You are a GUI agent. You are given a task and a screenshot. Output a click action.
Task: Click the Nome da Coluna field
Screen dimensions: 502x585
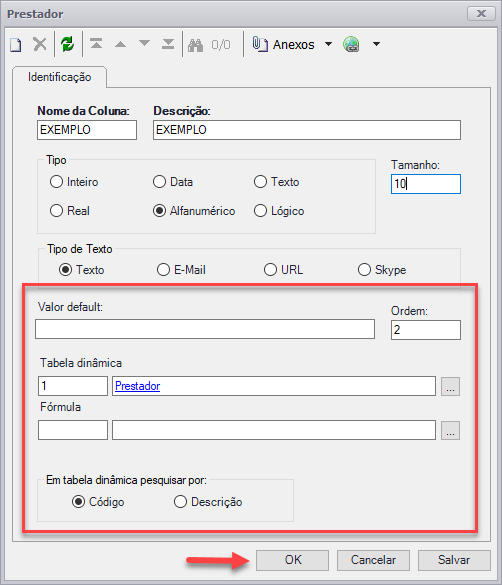tap(87, 130)
